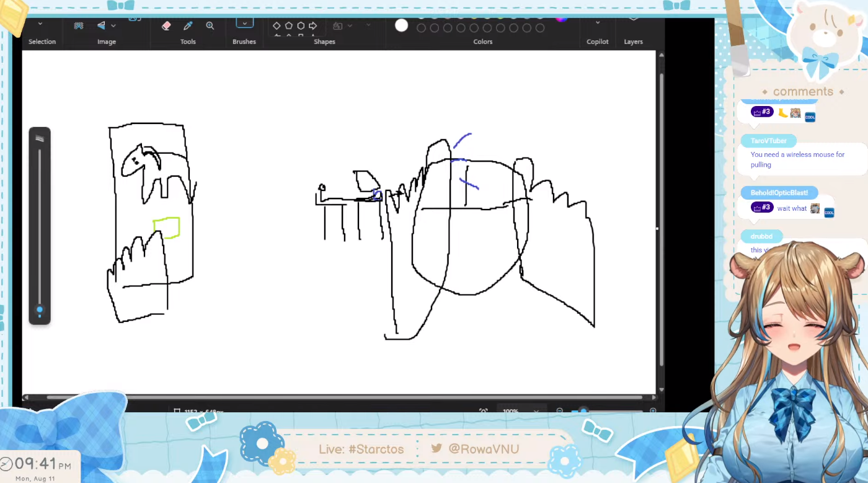Click the @RowaVNU Twitter handle

click(484, 449)
